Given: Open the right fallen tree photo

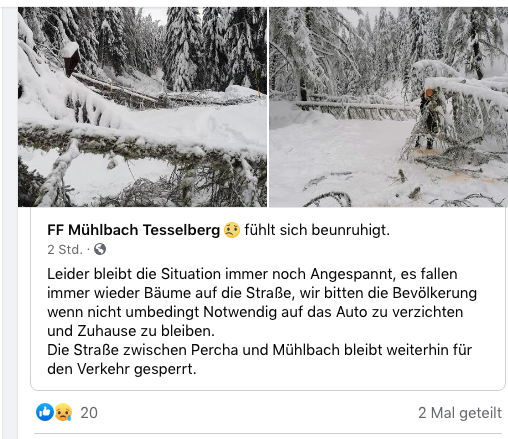Looking at the screenshot, I should (x=388, y=107).
